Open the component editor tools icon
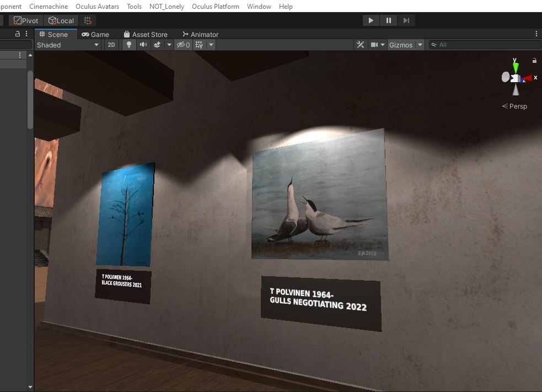The image size is (542, 392). 360,45
